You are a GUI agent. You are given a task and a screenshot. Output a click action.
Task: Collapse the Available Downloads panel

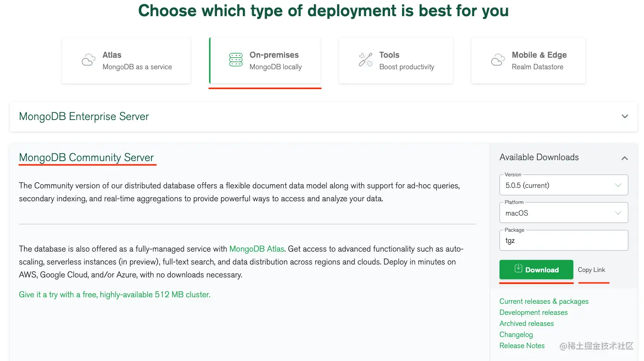(625, 158)
